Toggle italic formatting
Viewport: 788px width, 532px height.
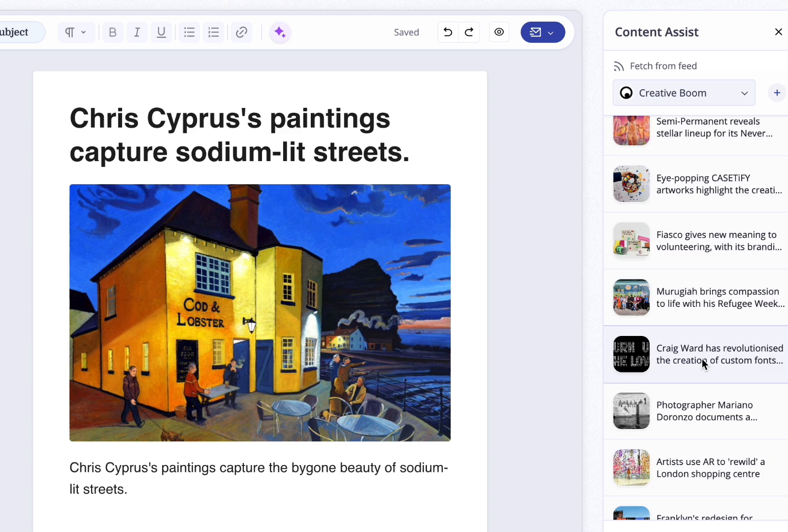pyautogui.click(x=137, y=33)
